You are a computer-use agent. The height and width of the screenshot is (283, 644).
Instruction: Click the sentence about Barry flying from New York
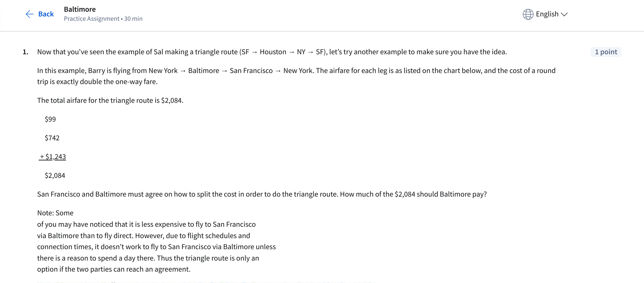coord(296,71)
